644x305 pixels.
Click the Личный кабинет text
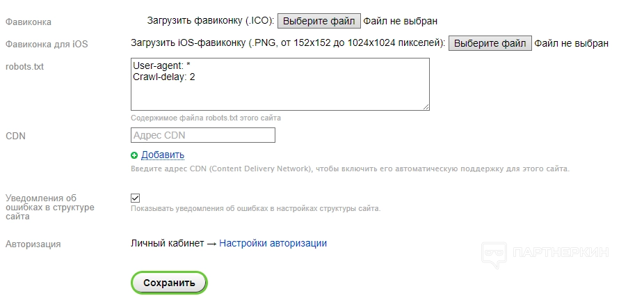[168, 243]
